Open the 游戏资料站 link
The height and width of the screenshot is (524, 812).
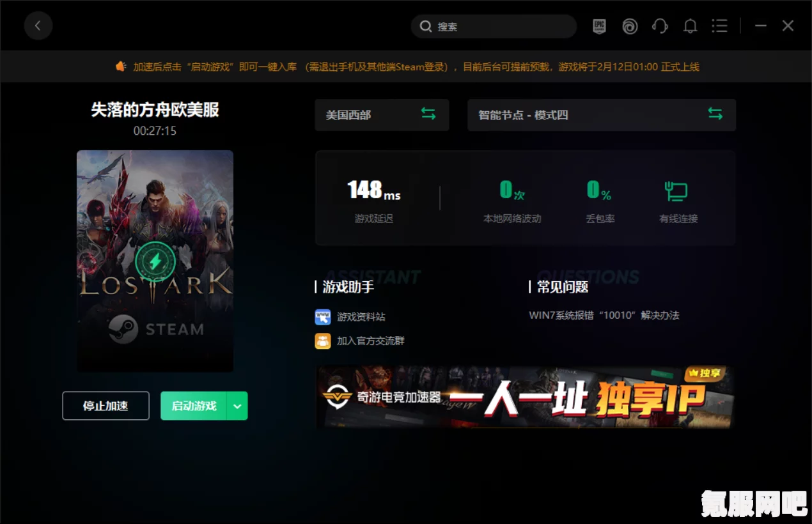(361, 317)
